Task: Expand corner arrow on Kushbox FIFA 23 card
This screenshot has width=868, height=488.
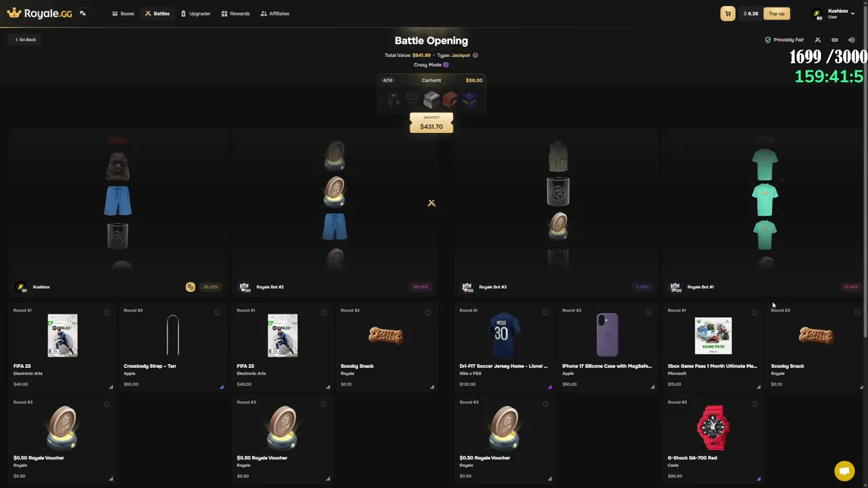Action: (111, 387)
